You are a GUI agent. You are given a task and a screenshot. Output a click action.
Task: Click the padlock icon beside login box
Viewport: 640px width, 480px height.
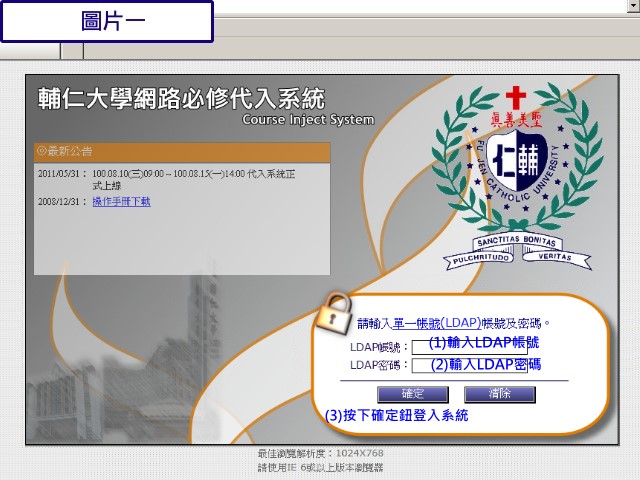point(335,314)
